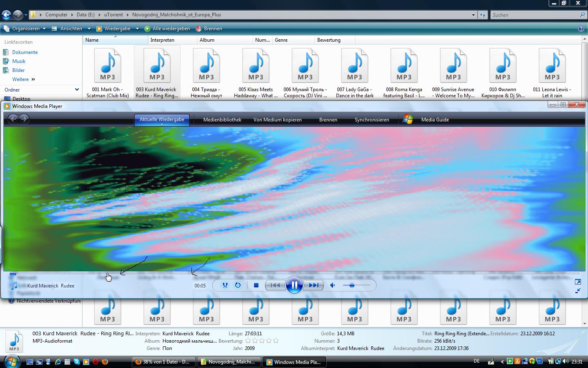Launch Skype from the quick launch bar

coord(77,362)
